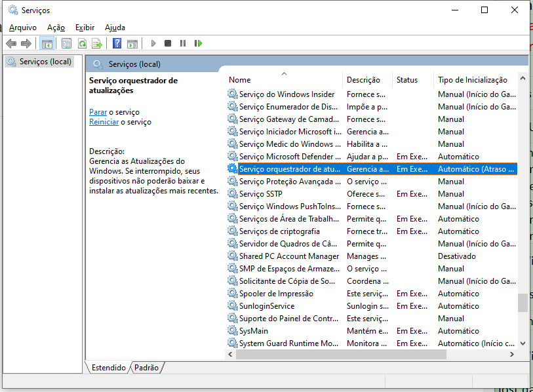
Task: Switch to the Padrão tab
Action: pyautogui.click(x=144, y=368)
